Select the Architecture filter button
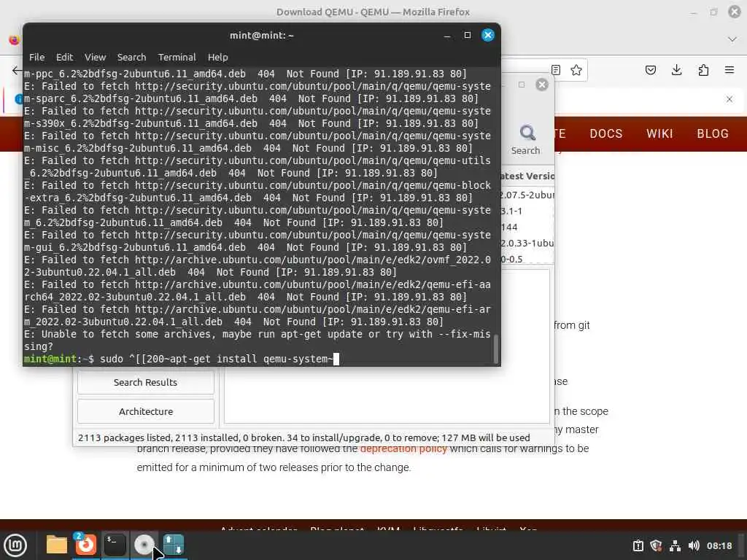This screenshot has width=747, height=560. point(146,411)
